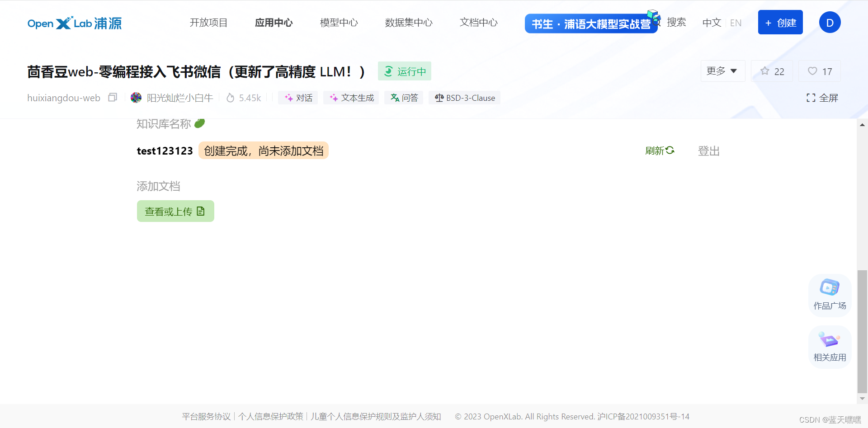Open the 平台服务协议 footer link
Screen dimensions: 868x428
click(207, 416)
